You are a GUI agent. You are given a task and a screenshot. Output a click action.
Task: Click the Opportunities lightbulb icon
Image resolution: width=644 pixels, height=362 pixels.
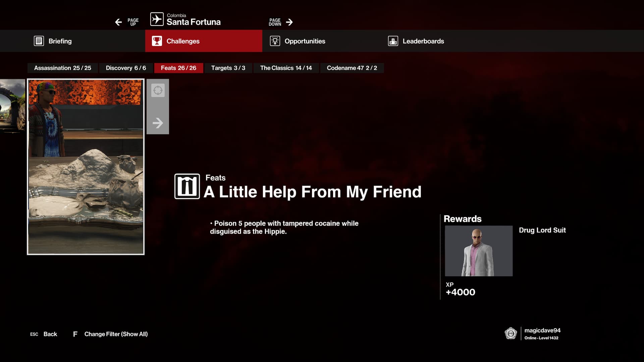click(x=275, y=41)
